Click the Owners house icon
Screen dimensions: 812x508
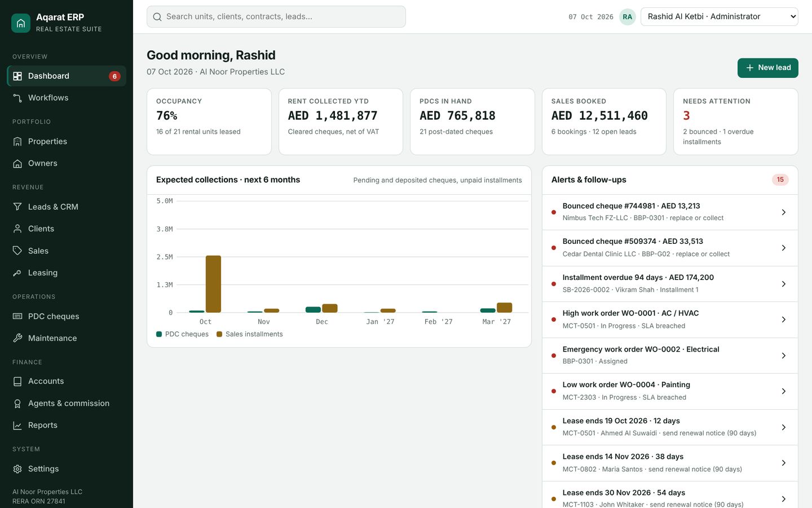(x=17, y=164)
